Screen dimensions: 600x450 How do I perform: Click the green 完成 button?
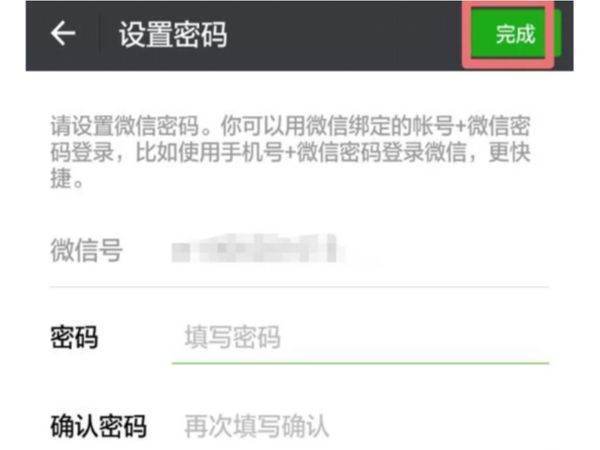point(515,34)
